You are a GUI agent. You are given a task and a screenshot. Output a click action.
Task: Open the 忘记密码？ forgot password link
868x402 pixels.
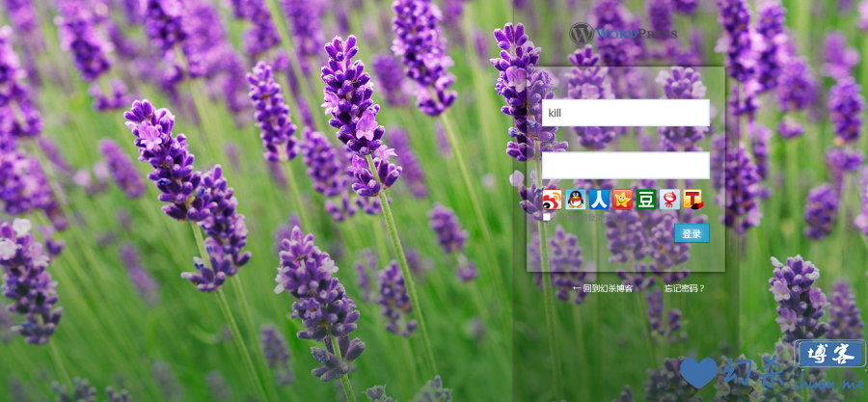(x=684, y=288)
